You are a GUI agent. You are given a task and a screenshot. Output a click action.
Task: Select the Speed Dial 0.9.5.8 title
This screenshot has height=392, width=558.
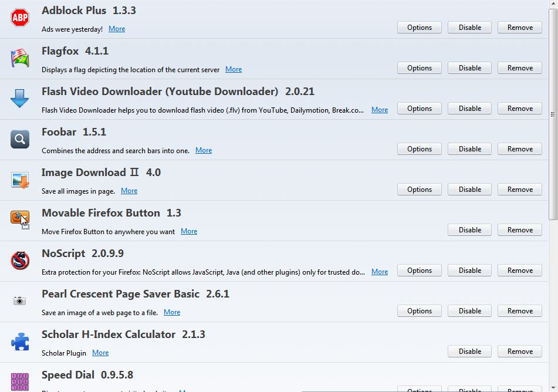(87, 375)
